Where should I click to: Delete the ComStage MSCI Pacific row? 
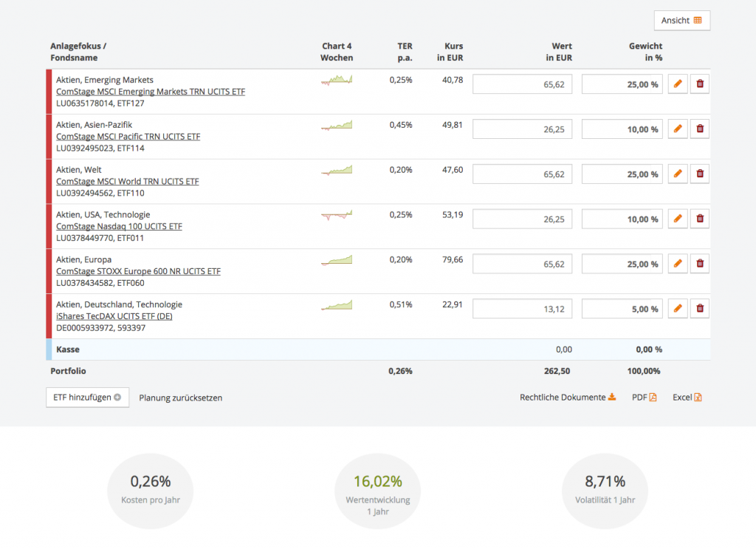[x=700, y=129]
